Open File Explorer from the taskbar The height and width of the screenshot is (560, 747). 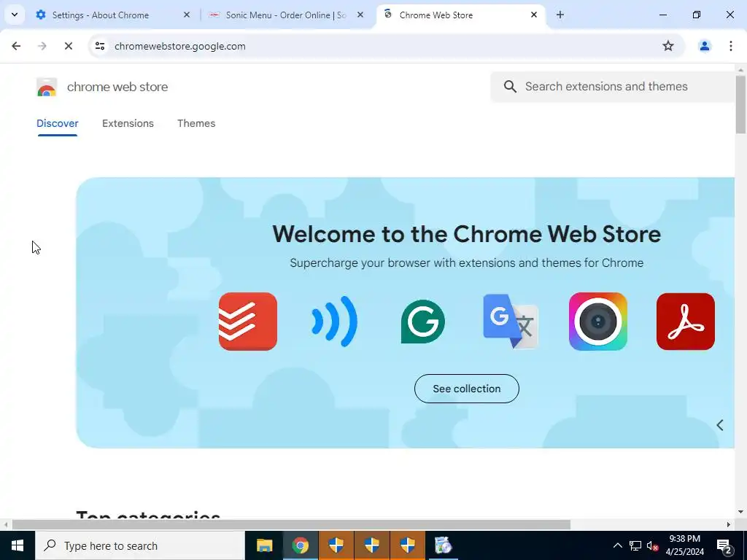tap(264, 545)
